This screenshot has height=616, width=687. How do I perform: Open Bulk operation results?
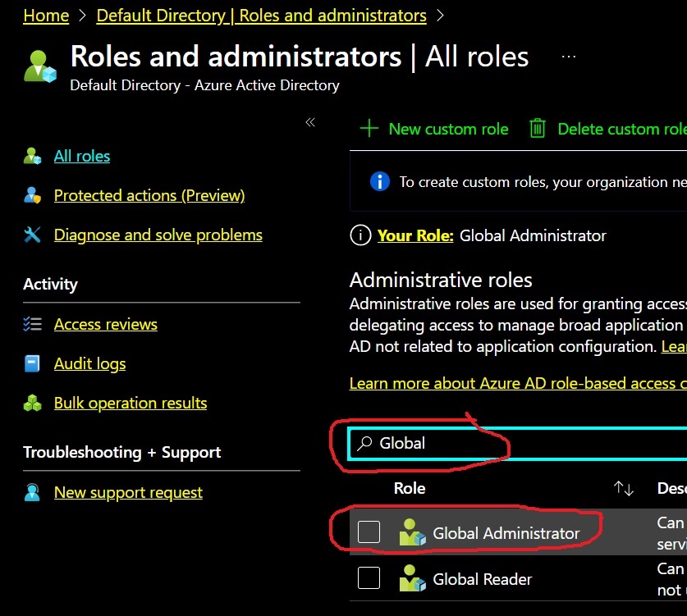(131, 404)
